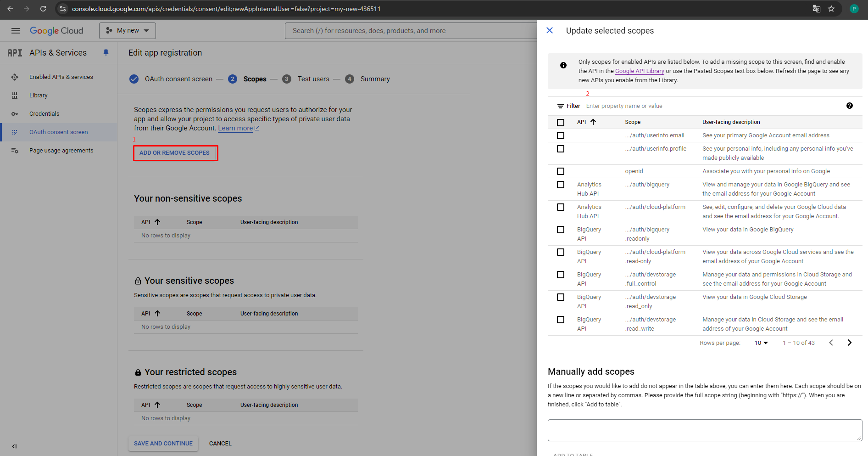Click User-facing description header in panel
This screenshot has width=868, height=456.
(x=731, y=122)
